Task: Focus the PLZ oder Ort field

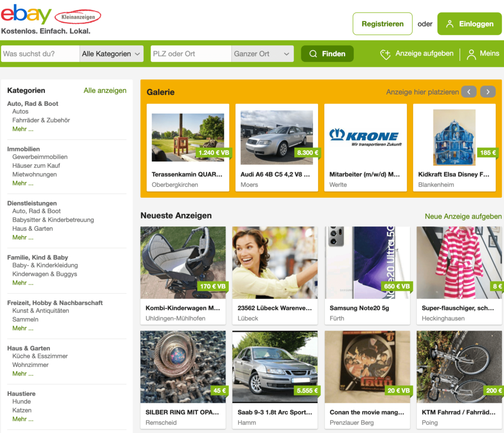Action: coord(191,54)
